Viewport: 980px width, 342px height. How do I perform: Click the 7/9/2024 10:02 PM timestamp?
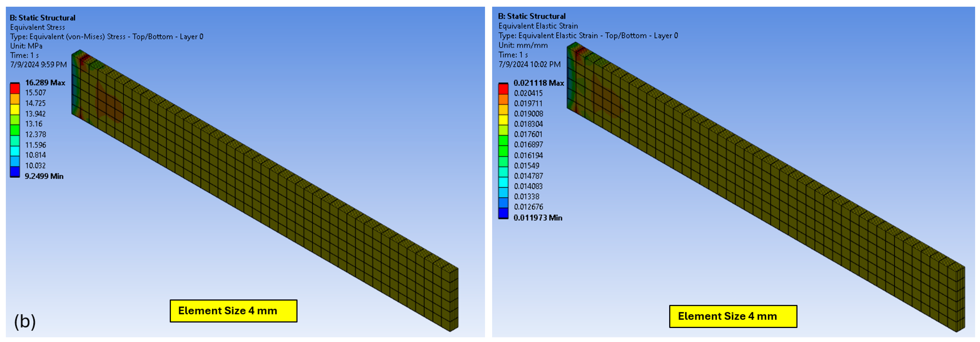[x=529, y=64]
